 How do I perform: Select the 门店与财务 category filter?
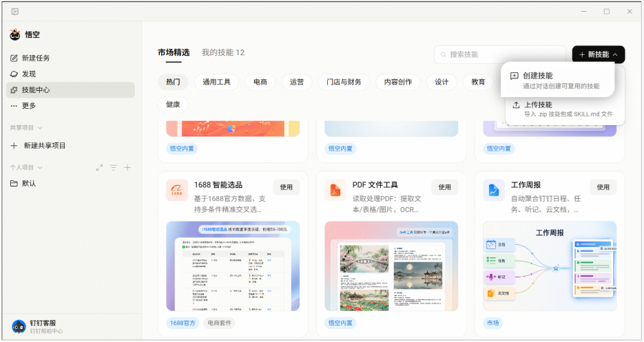click(344, 82)
